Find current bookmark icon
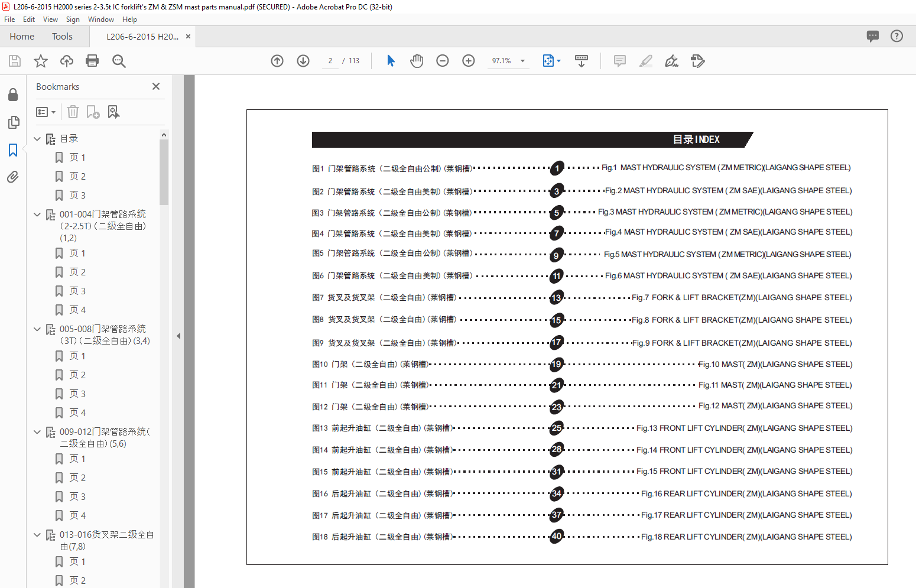 [113, 112]
